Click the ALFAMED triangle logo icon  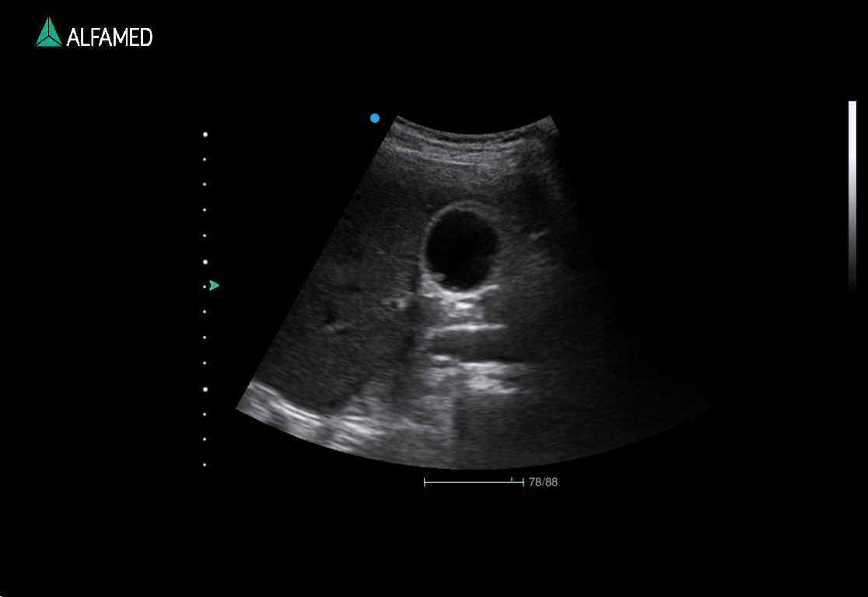48,33
